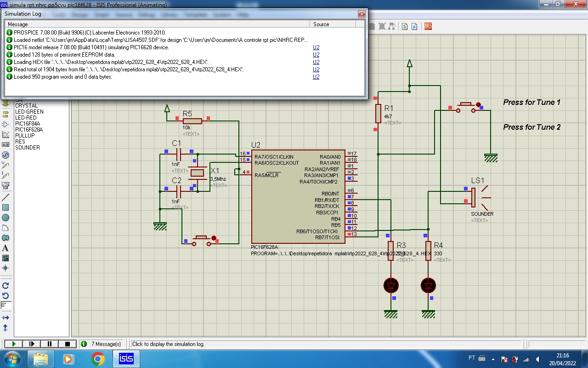Click the rotation angle input field
Image resolution: width=588 pixels, height=368 pixels.
click(x=6, y=305)
